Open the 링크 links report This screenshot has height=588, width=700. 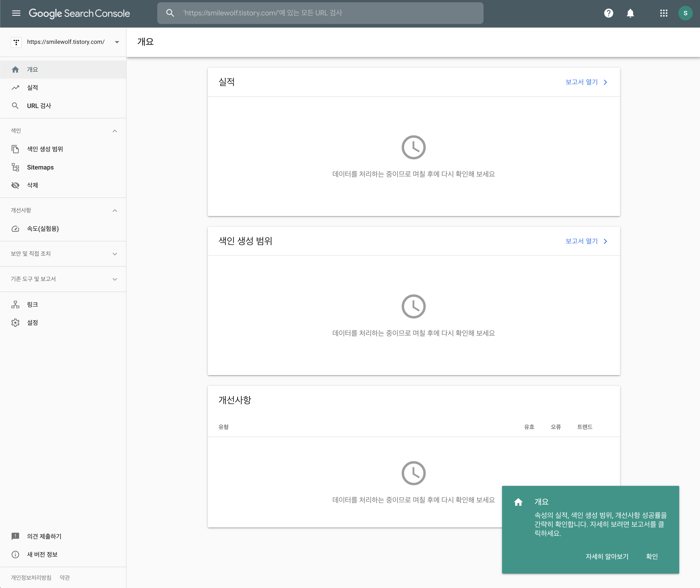tap(32, 304)
